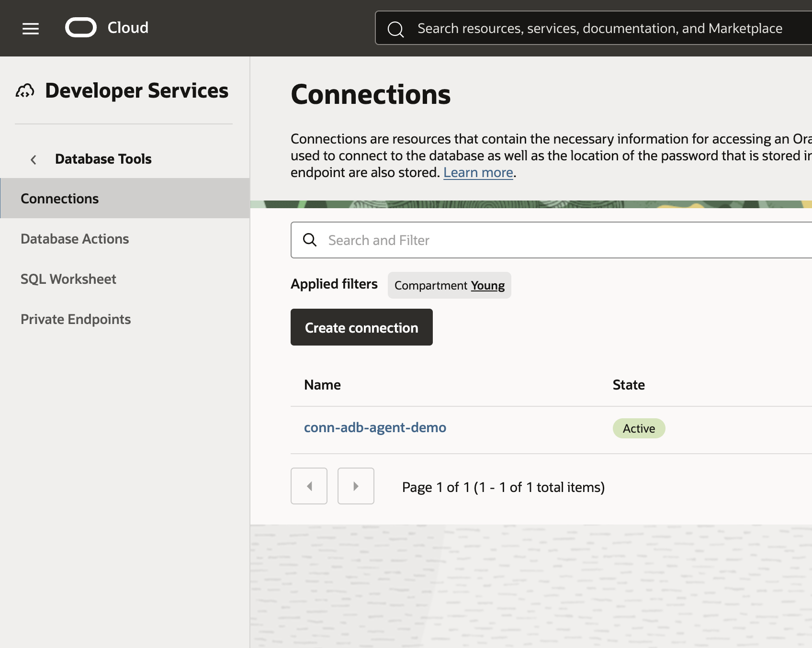Click the Create connection button
The image size is (812, 648).
pos(361,327)
